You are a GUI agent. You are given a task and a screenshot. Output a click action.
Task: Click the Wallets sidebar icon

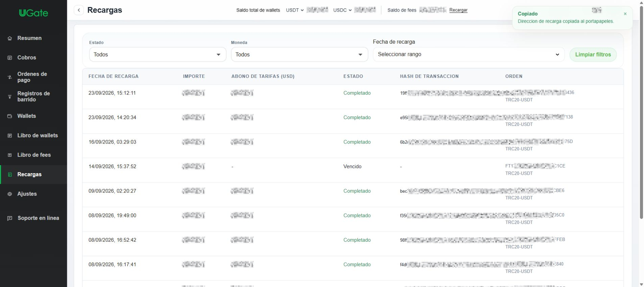click(10, 116)
